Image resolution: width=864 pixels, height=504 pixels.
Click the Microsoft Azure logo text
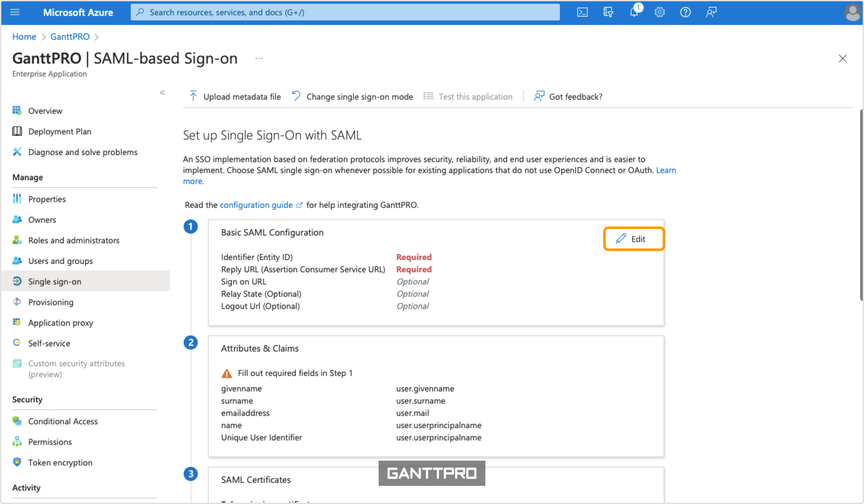(x=78, y=12)
